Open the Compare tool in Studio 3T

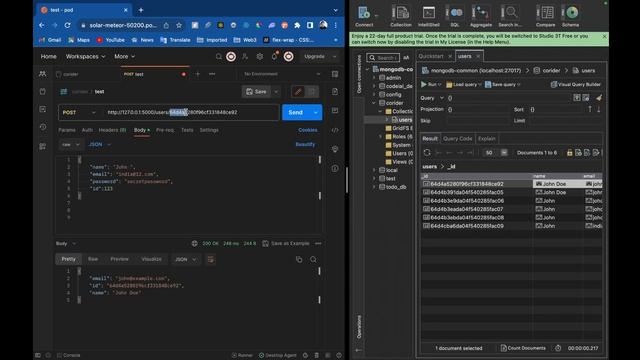click(545, 16)
